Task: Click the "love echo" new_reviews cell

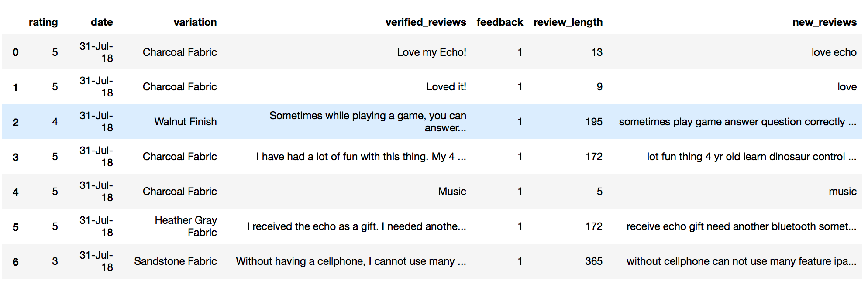Action: [x=834, y=52]
